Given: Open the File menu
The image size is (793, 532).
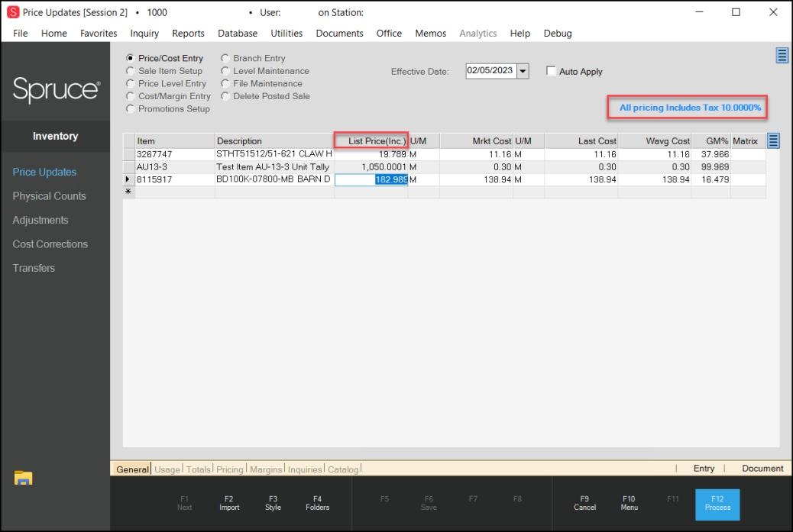Looking at the screenshot, I should click(20, 34).
